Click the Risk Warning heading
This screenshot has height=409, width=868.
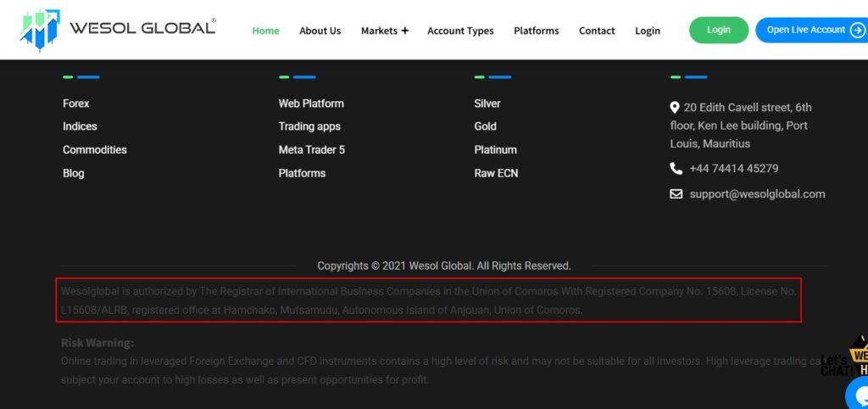[97, 343]
